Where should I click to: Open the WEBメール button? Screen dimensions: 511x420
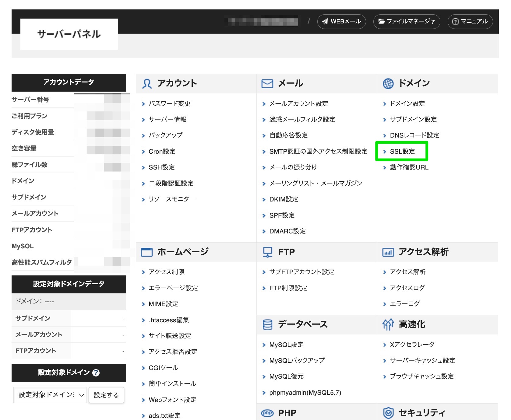(x=341, y=21)
